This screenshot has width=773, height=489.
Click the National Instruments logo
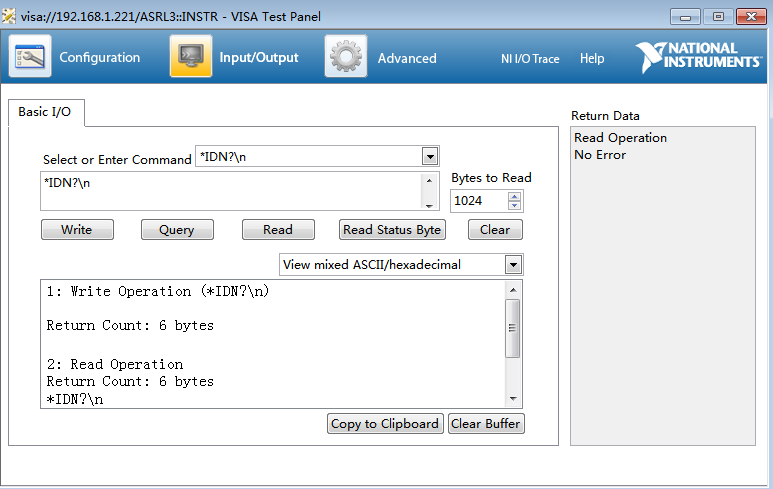[x=698, y=56]
